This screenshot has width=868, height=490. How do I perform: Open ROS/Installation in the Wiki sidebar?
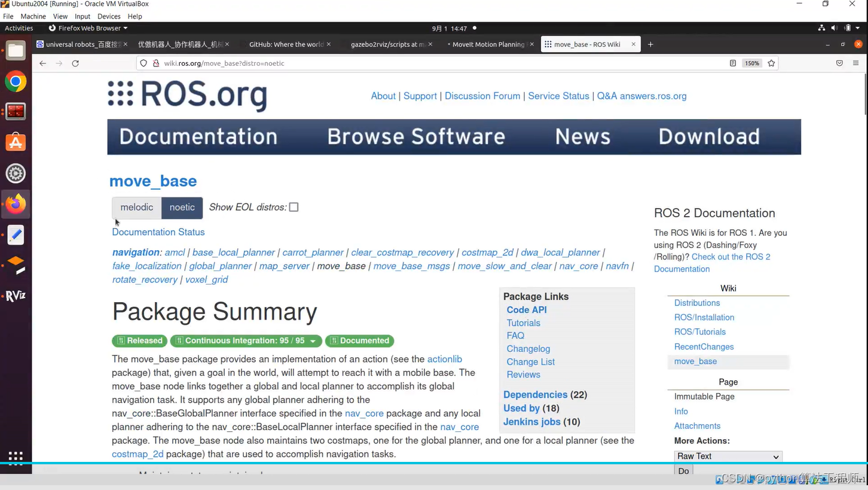(x=704, y=318)
